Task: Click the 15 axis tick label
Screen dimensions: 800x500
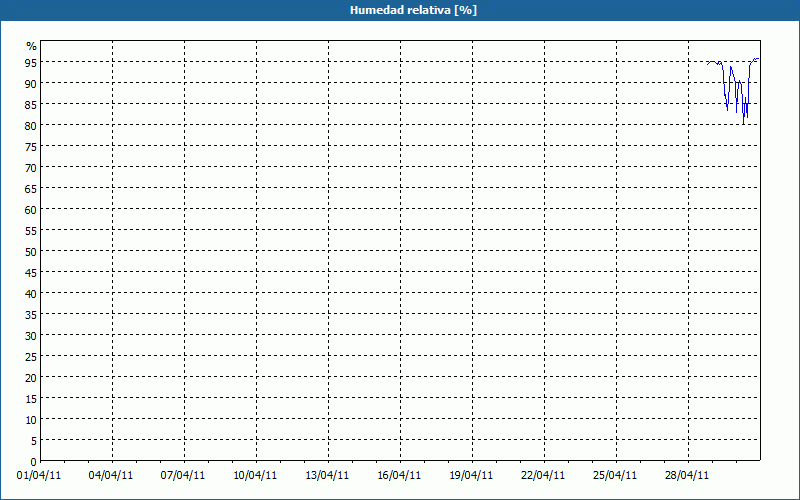Action: pos(31,399)
